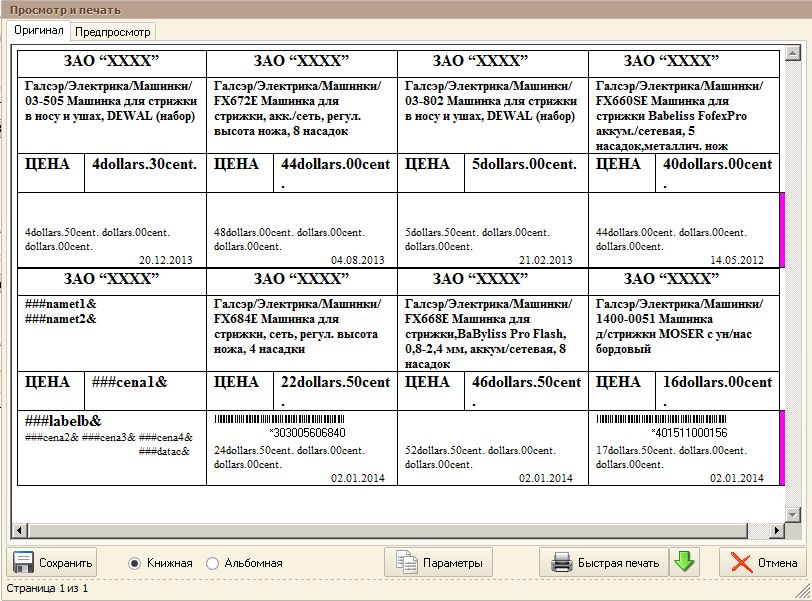Click the Параметры settings page icon
The height and width of the screenshot is (601, 812).
[406, 562]
